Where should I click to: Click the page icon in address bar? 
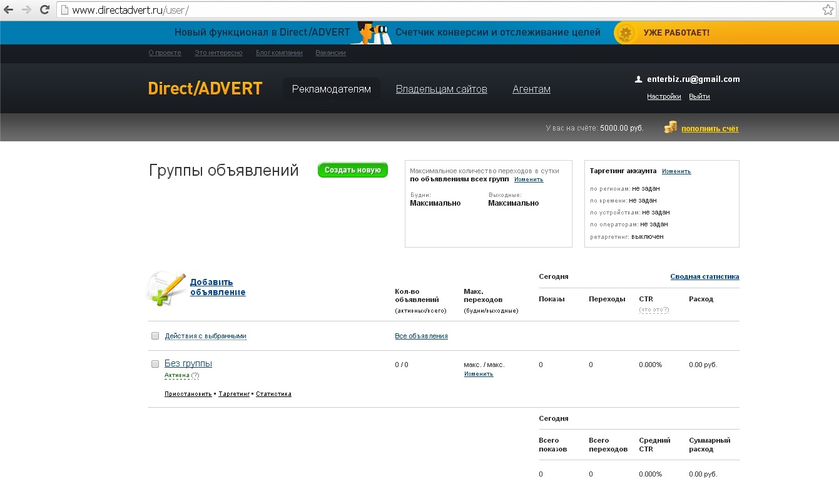[x=64, y=10]
